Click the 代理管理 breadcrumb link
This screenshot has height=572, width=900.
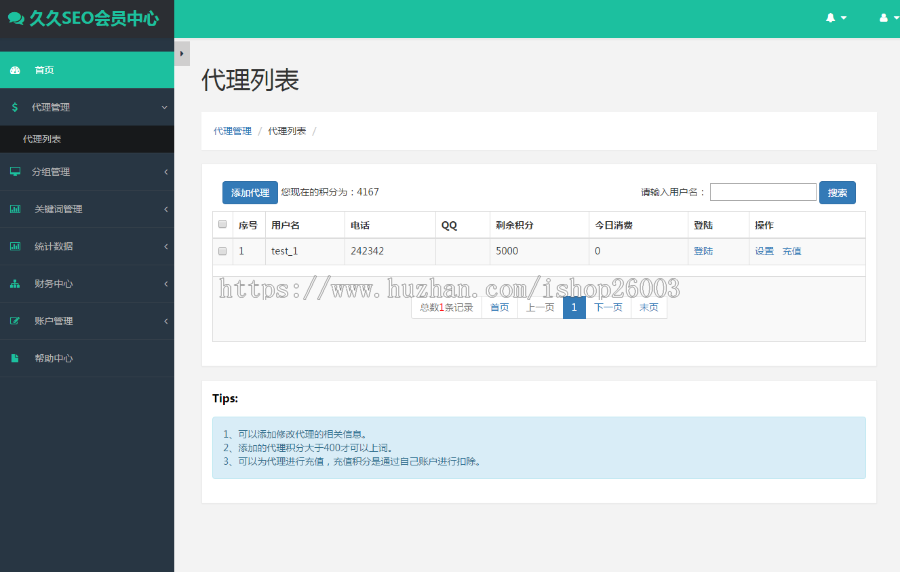[x=232, y=131]
